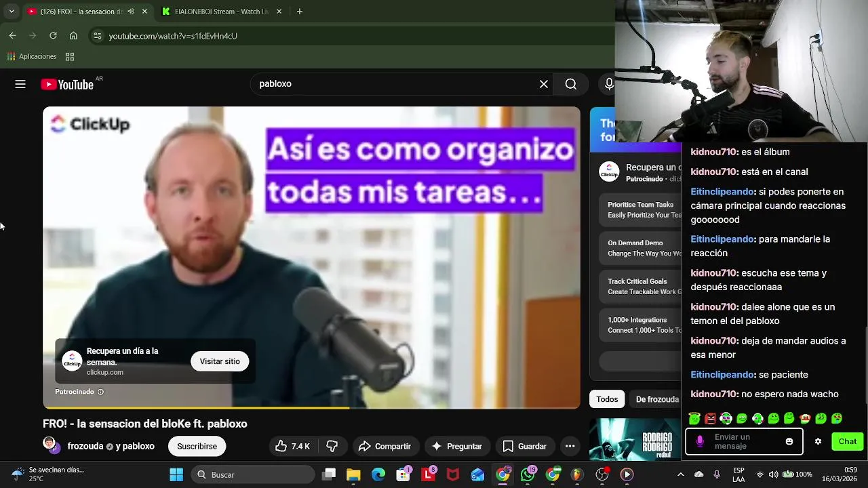Insert the heart-eyes green emote
Image resolution: width=868 pixels, height=488 pixels.
(836, 419)
